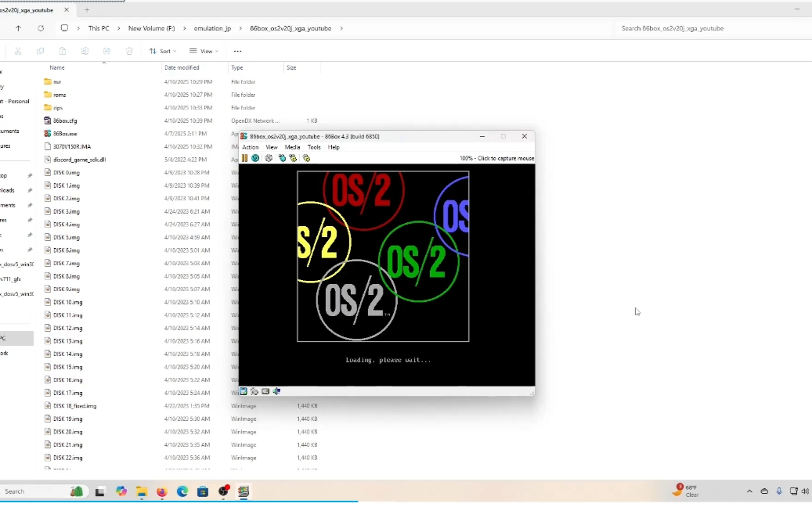812x507 pixels.
Task: Refresh the Explorer folder view
Action: click(41, 28)
